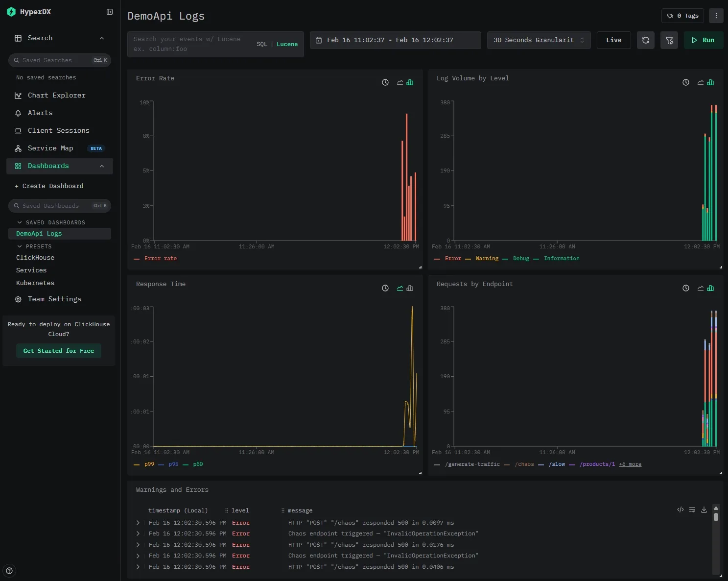Collapse the sidebar with the panel icon
This screenshot has width=728, height=581.
(x=110, y=12)
